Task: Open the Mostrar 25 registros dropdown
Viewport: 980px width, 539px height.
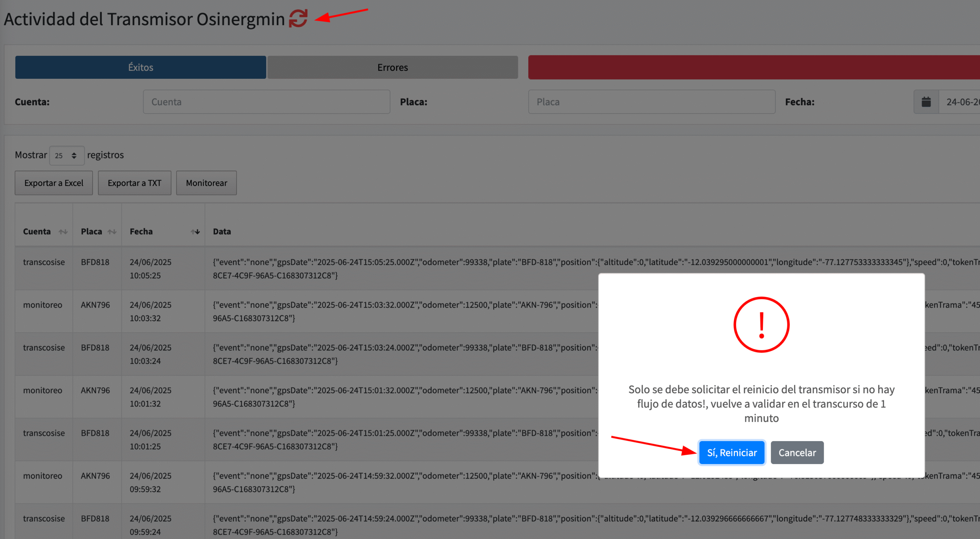Action: coord(67,155)
